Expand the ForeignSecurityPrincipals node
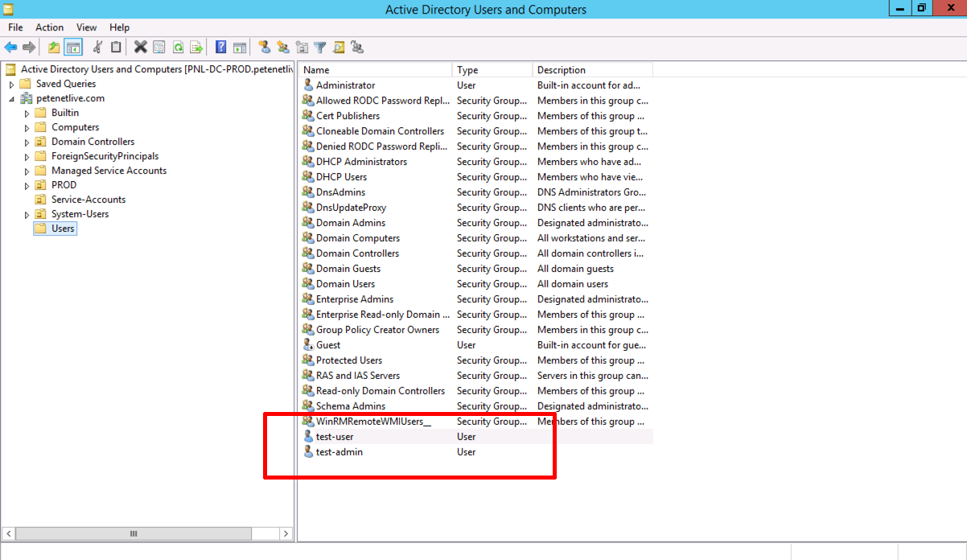 [27, 156]
